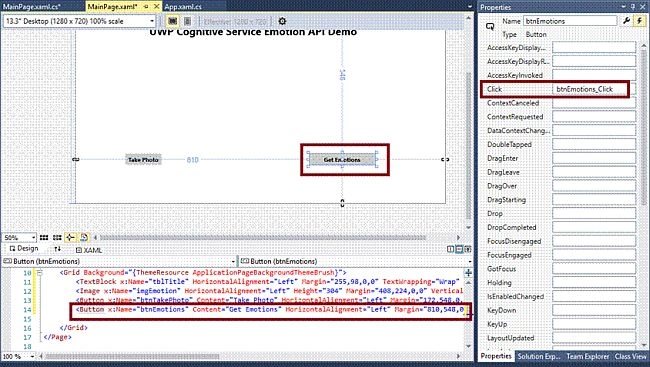Screen dimensions: 650x367
Task: Click the selected element icon in Properties
Action: coord(490,27)
